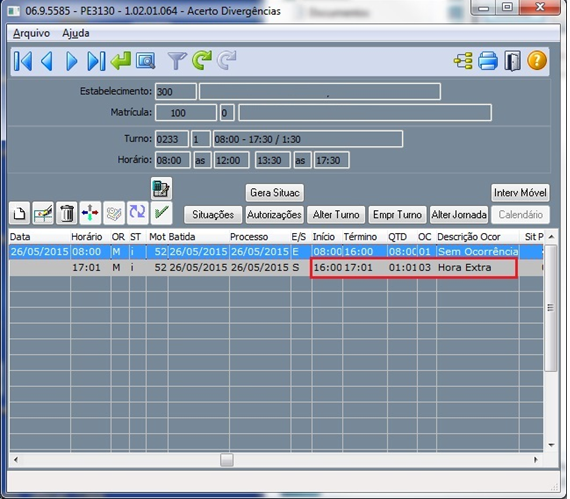Click the Estabelecimento field with 300
The image size is (570, 499).
(176, 92)
